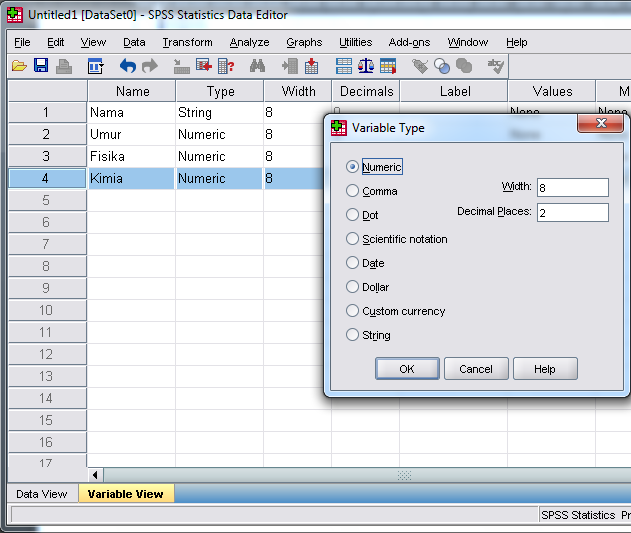Click the Use Variable Sets icon
This screenshot has height=533, width=631.
pyautogui.click(x=442, y=66)
